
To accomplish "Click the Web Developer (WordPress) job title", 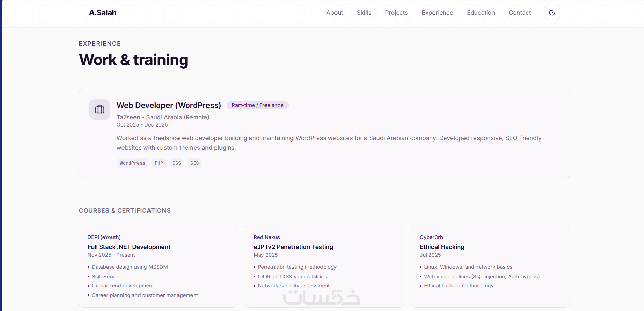I will pos(169,105).
